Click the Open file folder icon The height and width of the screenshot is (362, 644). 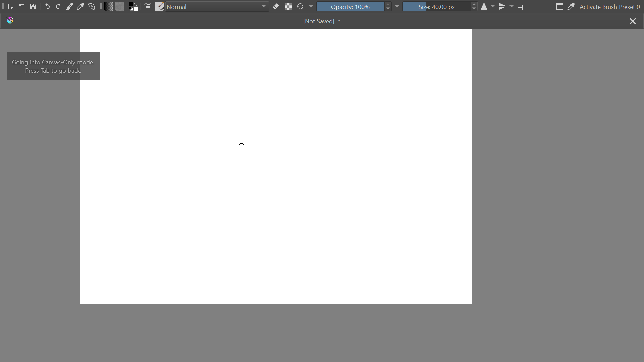(22, 7)
